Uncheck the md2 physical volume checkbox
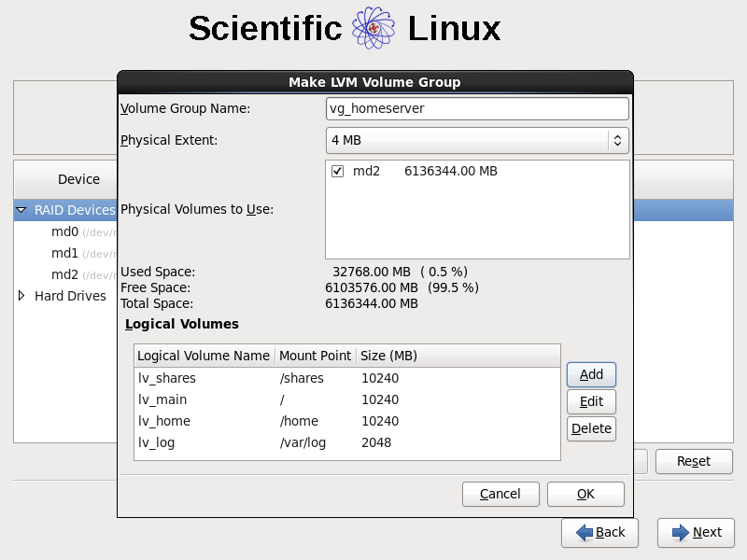Image resolution: width=747 pixels, height=560 pixels. click(x=338, y=172)
